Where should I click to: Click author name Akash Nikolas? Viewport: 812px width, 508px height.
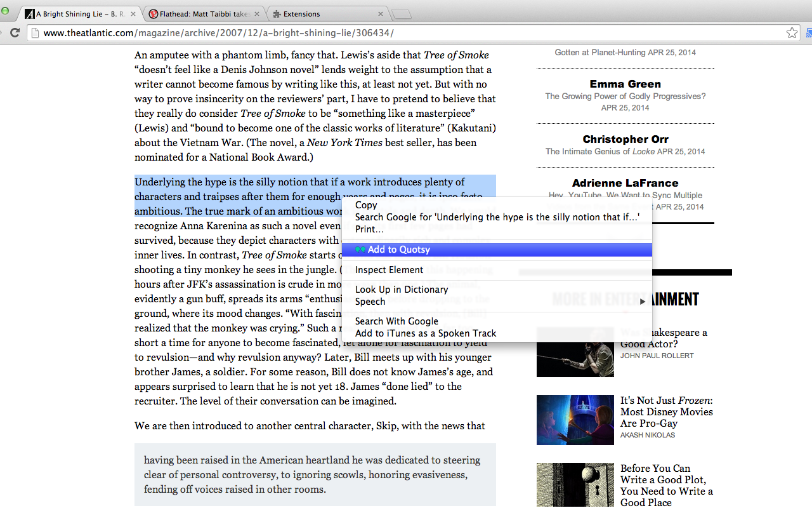coord(648,436)
